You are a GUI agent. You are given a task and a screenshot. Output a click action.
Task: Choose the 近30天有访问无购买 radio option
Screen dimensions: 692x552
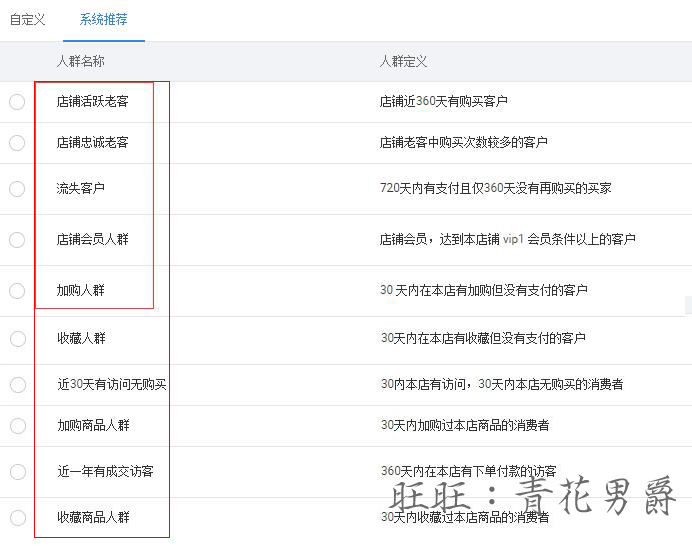[17, 385]
